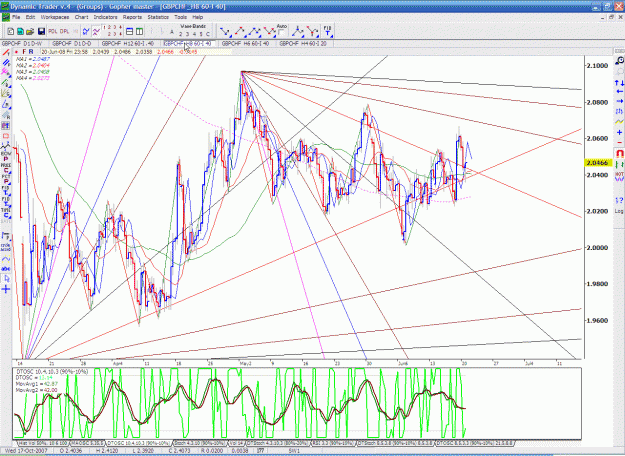Screen dimensions: 625x456
Task: Toggle the Auto checkbox
Action: tap(282, 32)
